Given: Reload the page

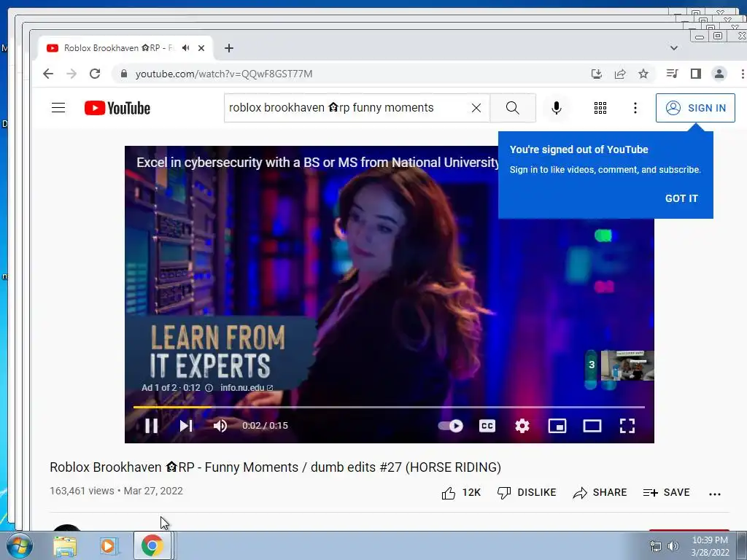Looking at the screenshot, I should coord(95,74).
